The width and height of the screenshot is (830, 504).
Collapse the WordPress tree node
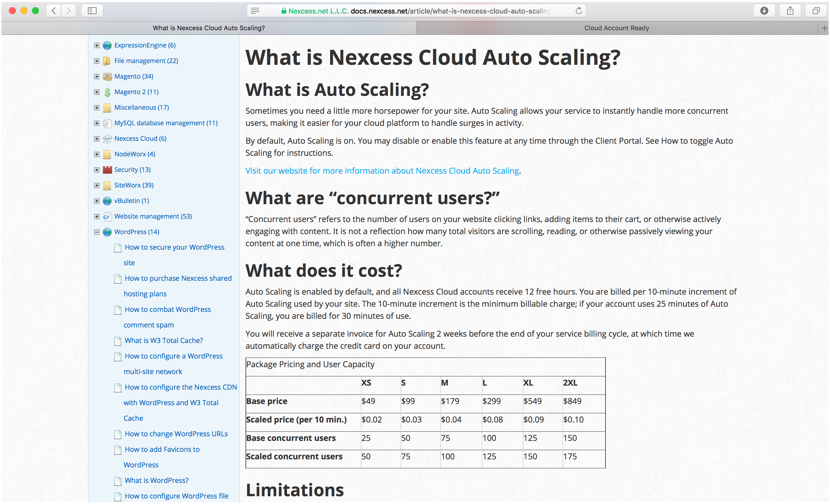tap(97, 232)
